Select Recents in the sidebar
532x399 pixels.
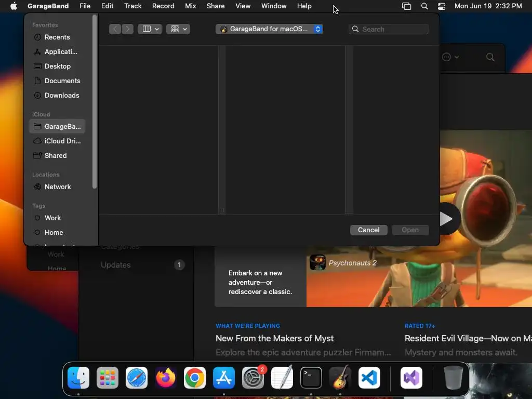tap(57, 37)
